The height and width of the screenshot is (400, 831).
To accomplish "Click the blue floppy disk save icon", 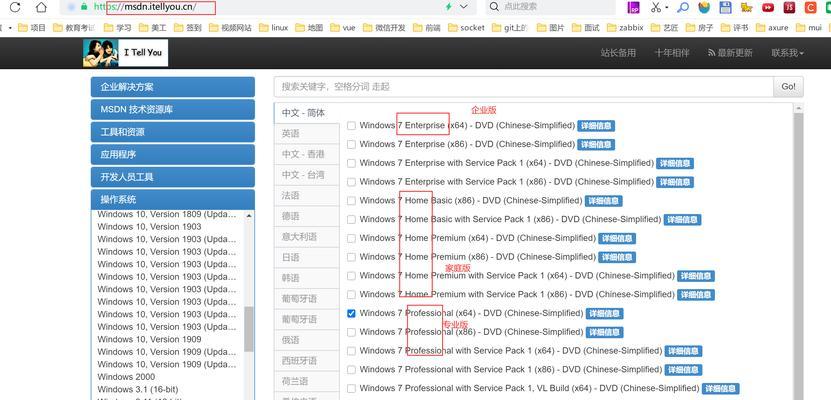I will [x=726, y=7].
